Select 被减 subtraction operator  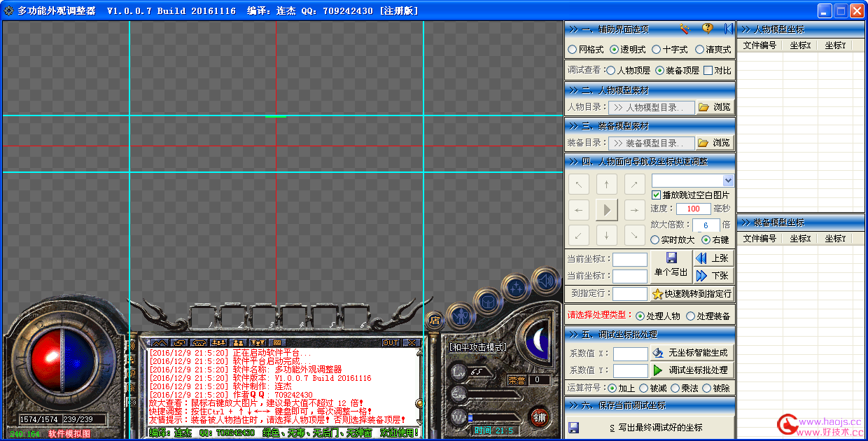click(x=653, y=388)
